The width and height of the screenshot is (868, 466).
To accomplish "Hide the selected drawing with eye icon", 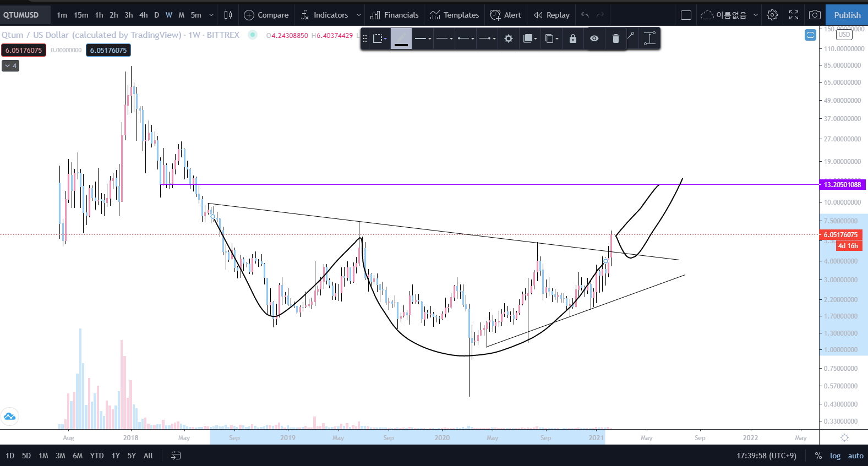I will [x=594, y=39].
